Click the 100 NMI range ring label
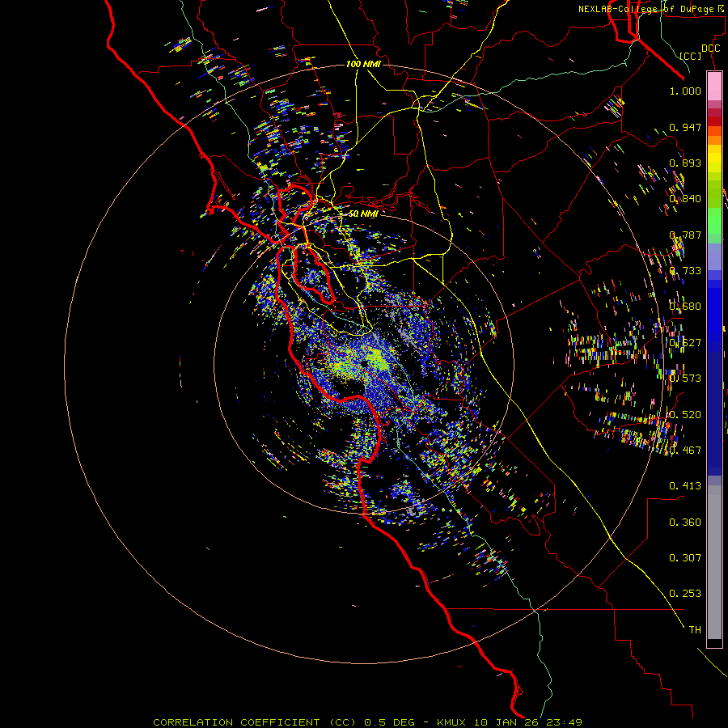Screen dimensions: 728x728 [x=363, y=64]
